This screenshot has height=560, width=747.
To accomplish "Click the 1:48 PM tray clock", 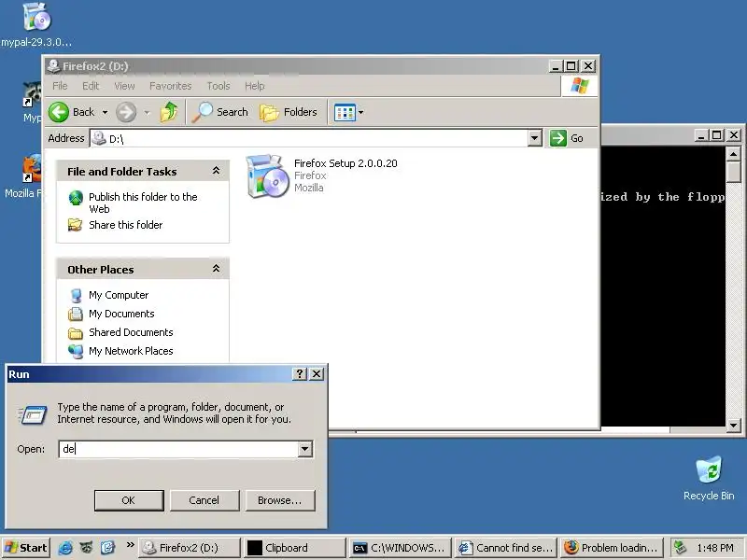I will [x=715, y=548].
